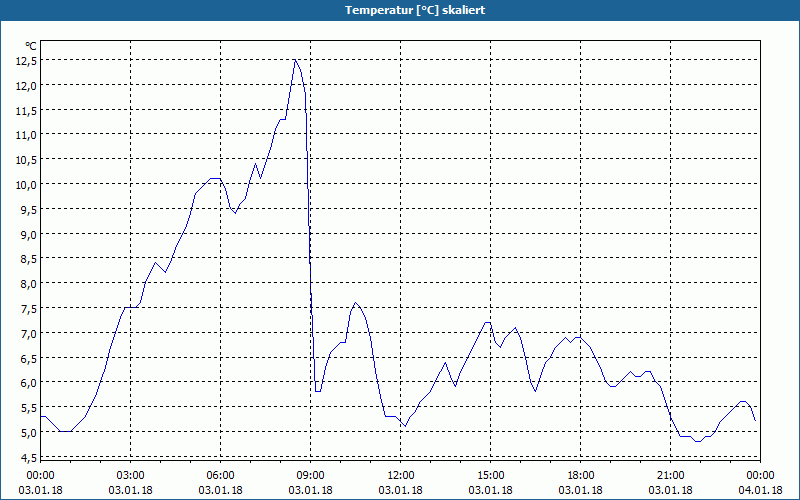Screen dimensions: 800x500
Task: Select the 9,5 axis value
Action: (x=30, y=210)
